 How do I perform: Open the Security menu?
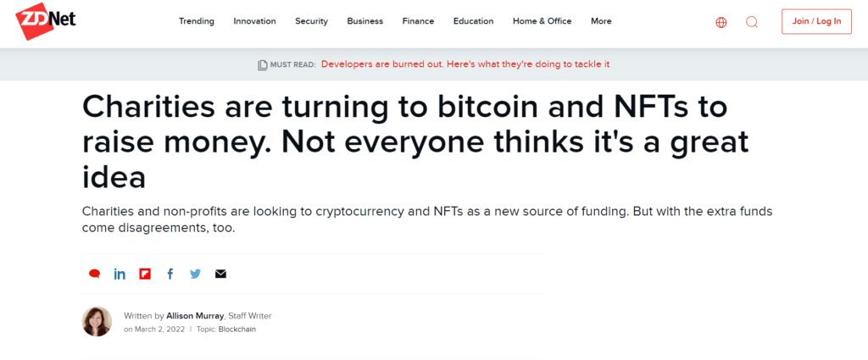312,21
